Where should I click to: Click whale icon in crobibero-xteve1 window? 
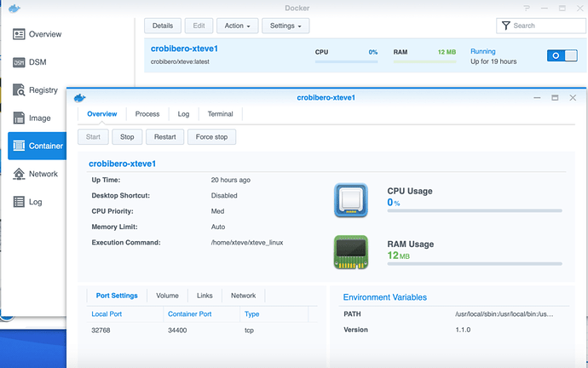click(80, 98)
